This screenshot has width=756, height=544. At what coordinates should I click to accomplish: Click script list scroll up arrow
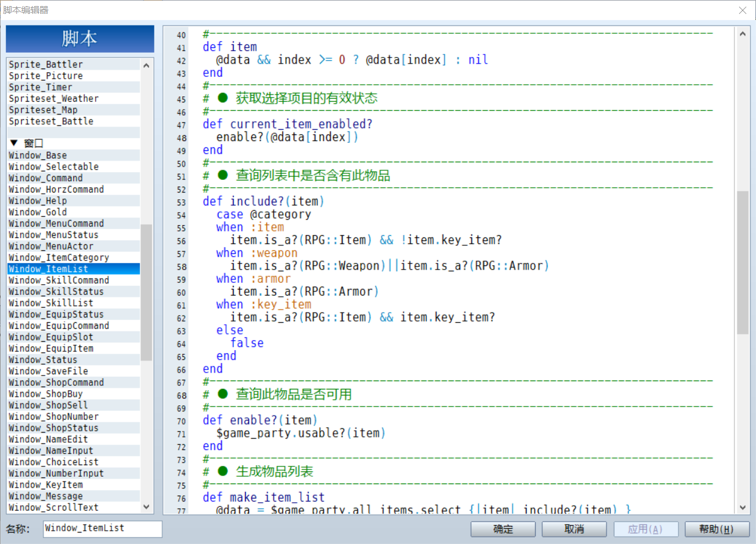pyautogui.click(x=146, y=65)
